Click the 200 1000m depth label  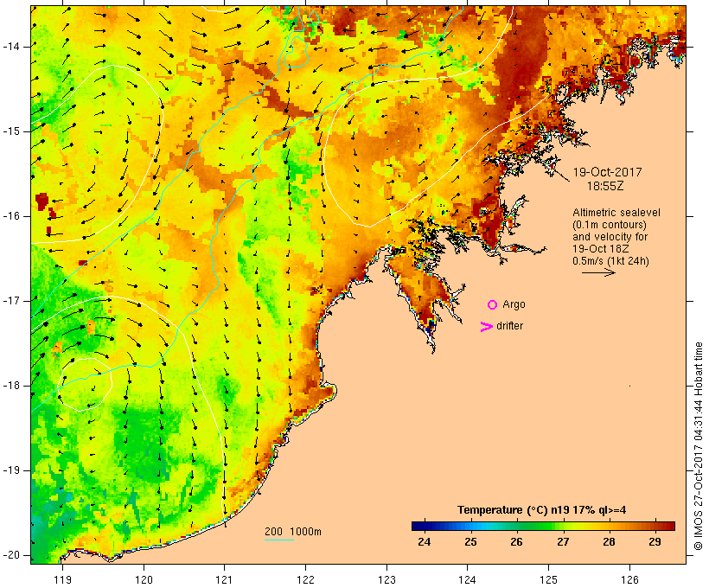(x=293, y=532)
